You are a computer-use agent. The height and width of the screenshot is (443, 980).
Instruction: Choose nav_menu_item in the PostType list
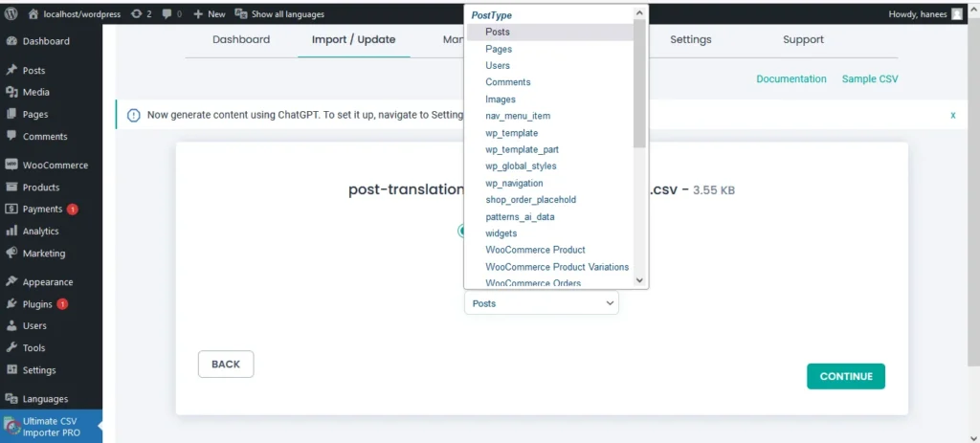coord(550,116)
